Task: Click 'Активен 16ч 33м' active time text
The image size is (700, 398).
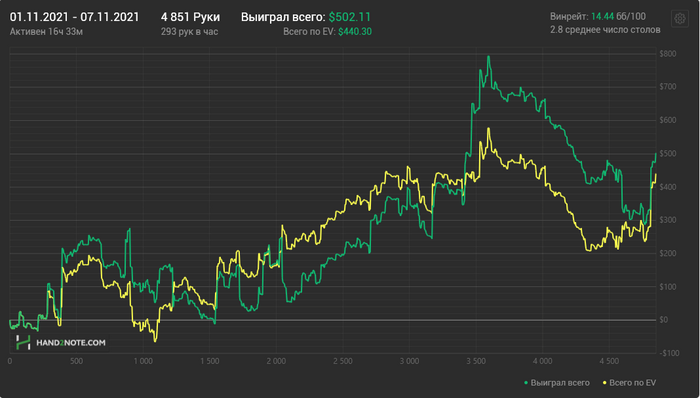Action: click(46, 32)
